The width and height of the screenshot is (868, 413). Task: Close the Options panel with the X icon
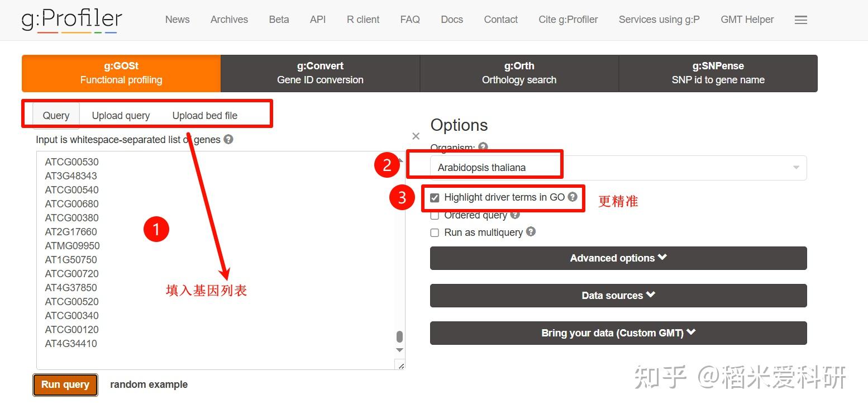click(x=416, y=136)
